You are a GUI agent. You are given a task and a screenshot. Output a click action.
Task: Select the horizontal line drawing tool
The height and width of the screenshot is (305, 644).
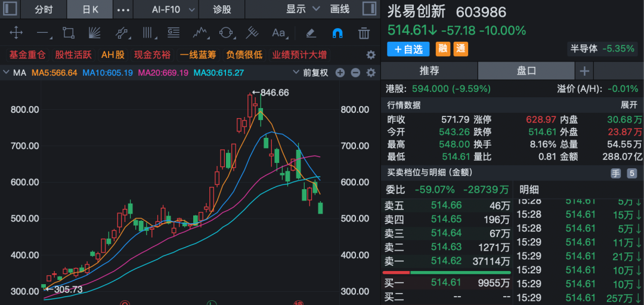point(43,33)
